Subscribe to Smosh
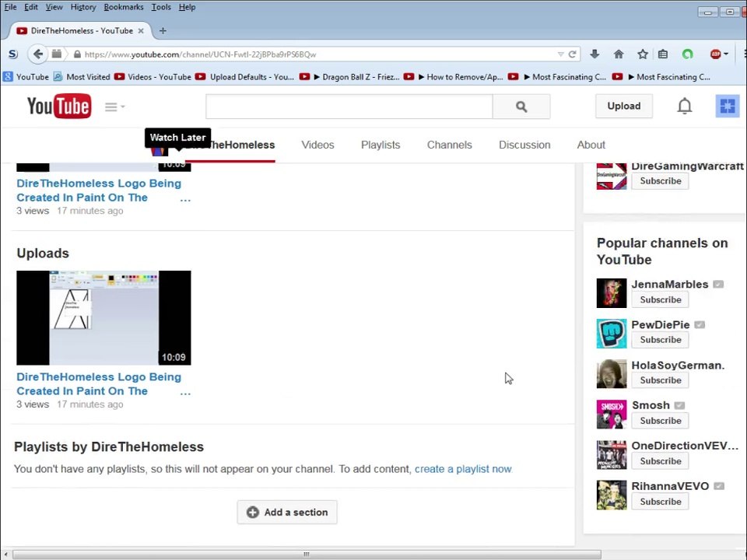 pyautogui.click(x=660, y=421)
